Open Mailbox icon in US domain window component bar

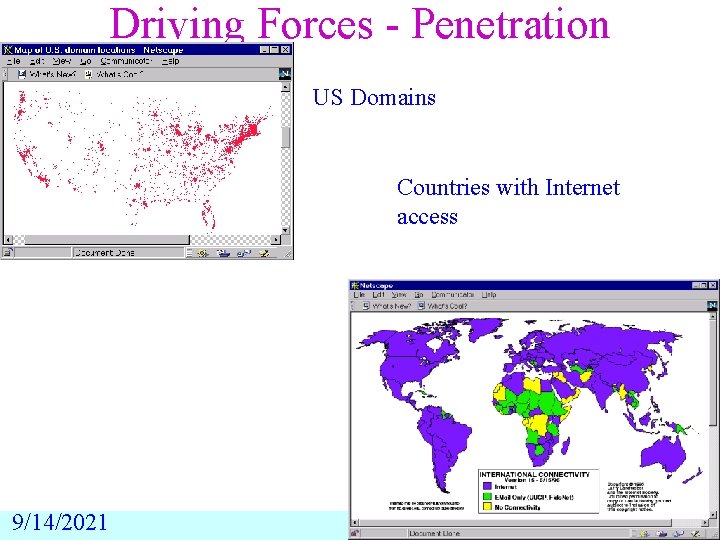[x=223, y=253]
